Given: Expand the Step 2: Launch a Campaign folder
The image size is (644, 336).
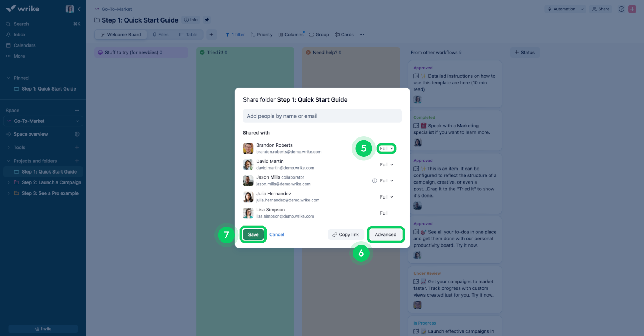Looking at the screenshot, I should [x=9, y=182].
